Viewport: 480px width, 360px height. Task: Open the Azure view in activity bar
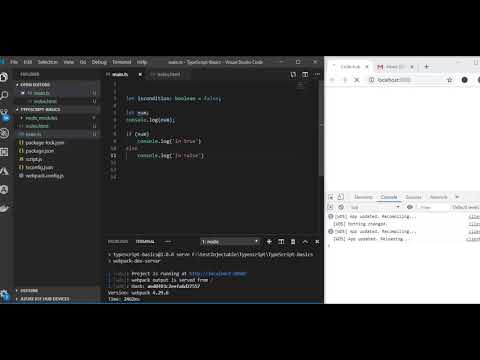[x=4, y=171]
